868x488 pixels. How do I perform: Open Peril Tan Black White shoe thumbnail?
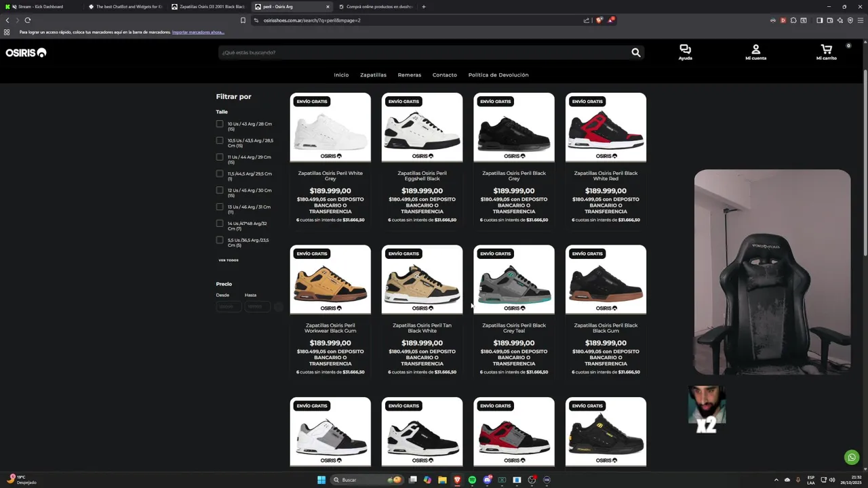click(x=422, y=279)
